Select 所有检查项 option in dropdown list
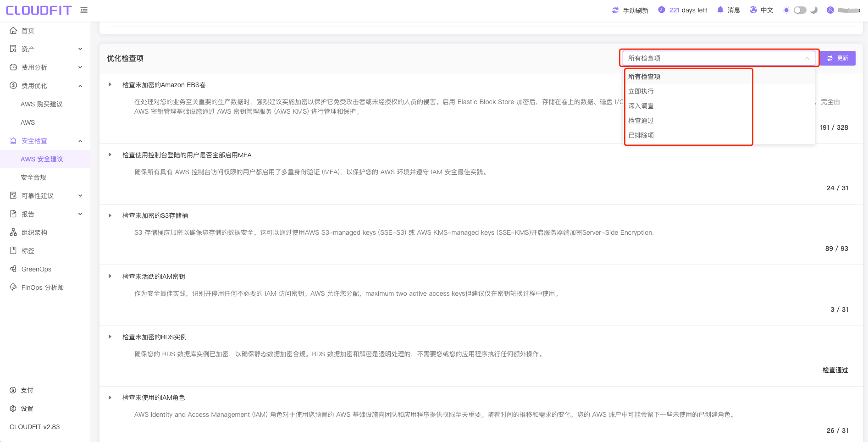 [719, 77]
